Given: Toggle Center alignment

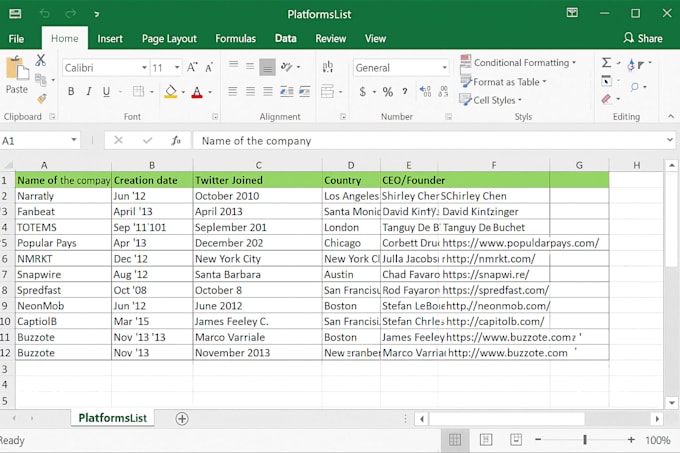Looking at the screenshot, I should pyautogui.click(x=250, y=91).
